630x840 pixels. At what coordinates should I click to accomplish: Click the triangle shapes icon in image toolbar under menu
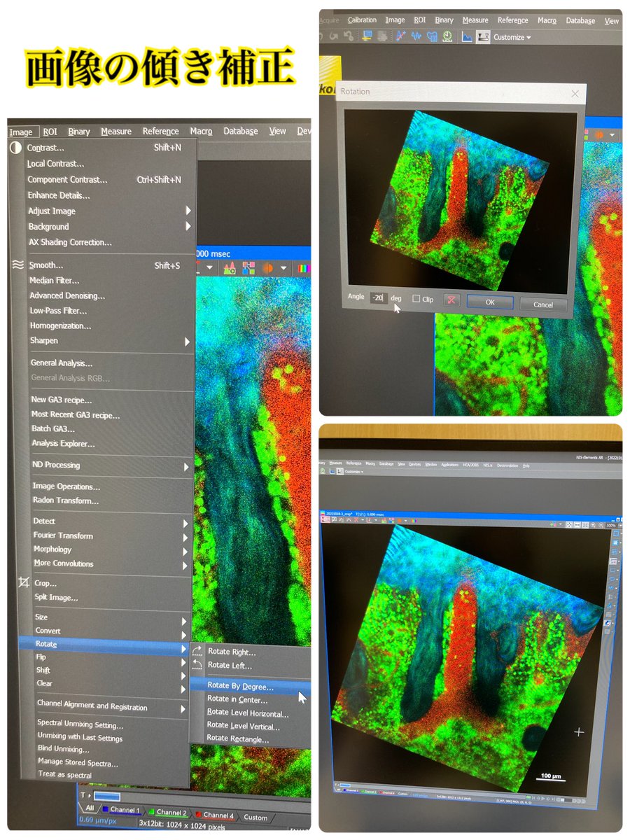230,267
